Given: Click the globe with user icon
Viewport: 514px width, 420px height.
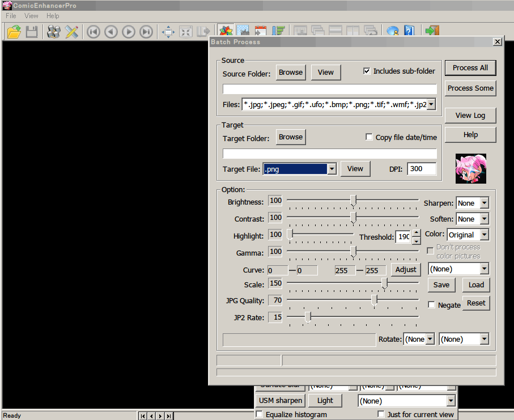Looking at the screenshot, I should tap(392, 30).
